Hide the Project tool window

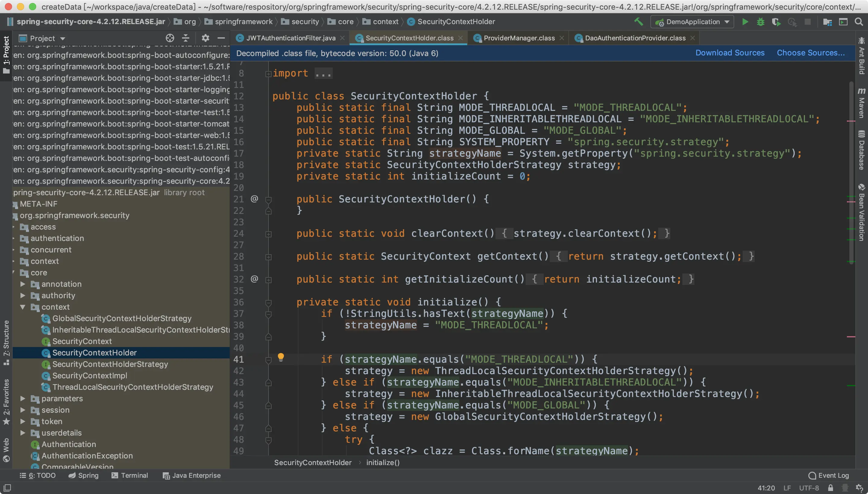[x=221, y=38]
